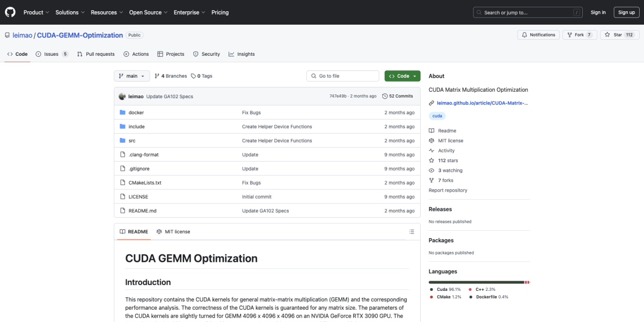Expand the Product menu in header
Viewport: 644px width, 322px height.
click(x=36, y=12)
